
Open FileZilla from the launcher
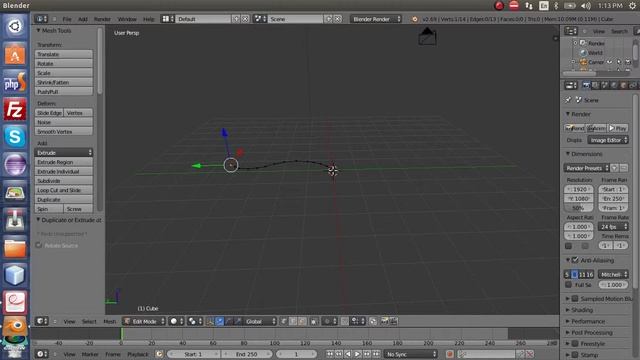pyautogui.click(x=15, y=109)
